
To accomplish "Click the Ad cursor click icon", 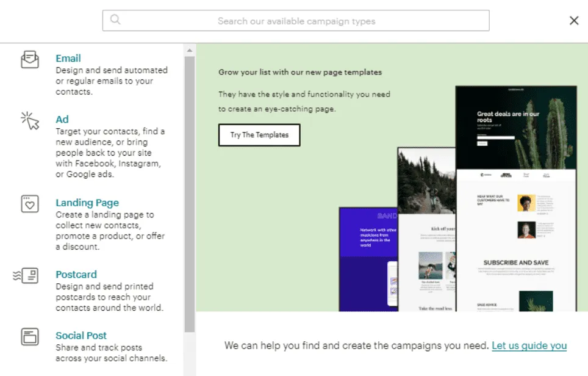I will click(30, 120).
